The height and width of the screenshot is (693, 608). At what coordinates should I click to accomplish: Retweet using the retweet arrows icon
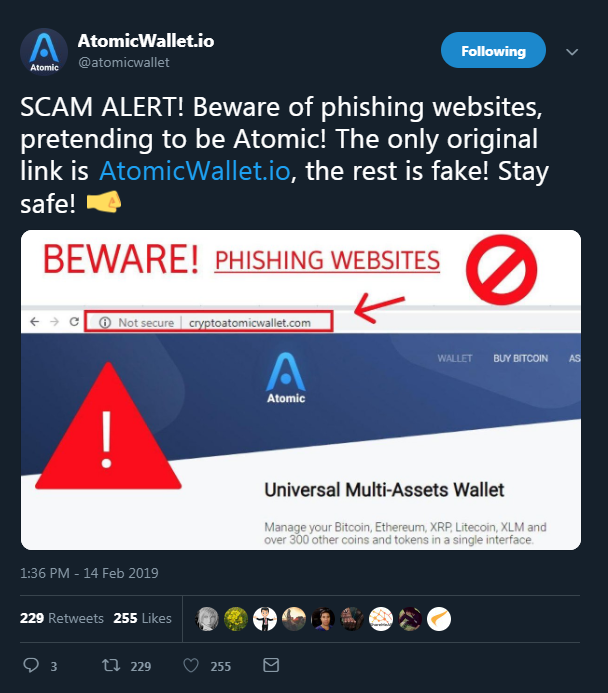111,665
